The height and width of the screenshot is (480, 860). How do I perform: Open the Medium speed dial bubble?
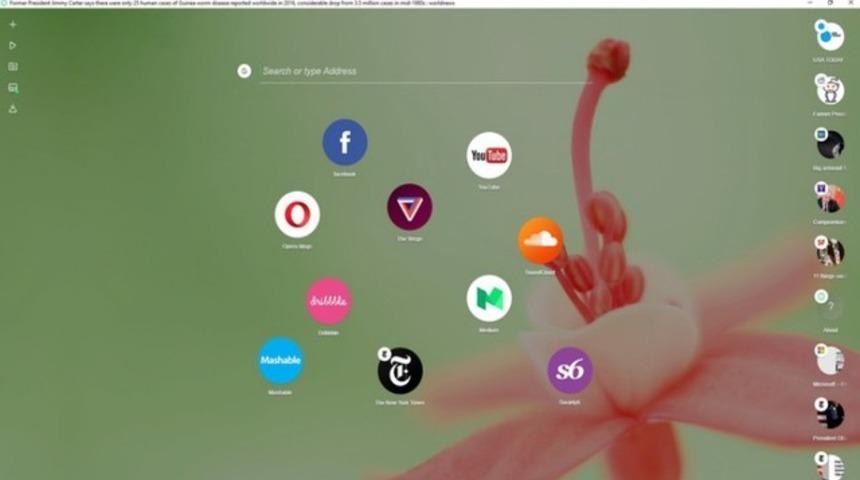pos(489,298)
